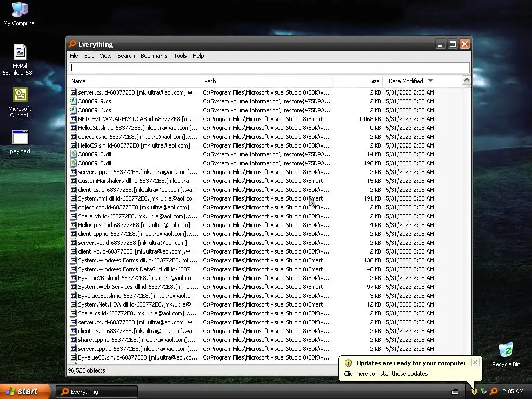
Task: Click the icon of System.Xml.dll encrypted file
Action: [73, 198]
